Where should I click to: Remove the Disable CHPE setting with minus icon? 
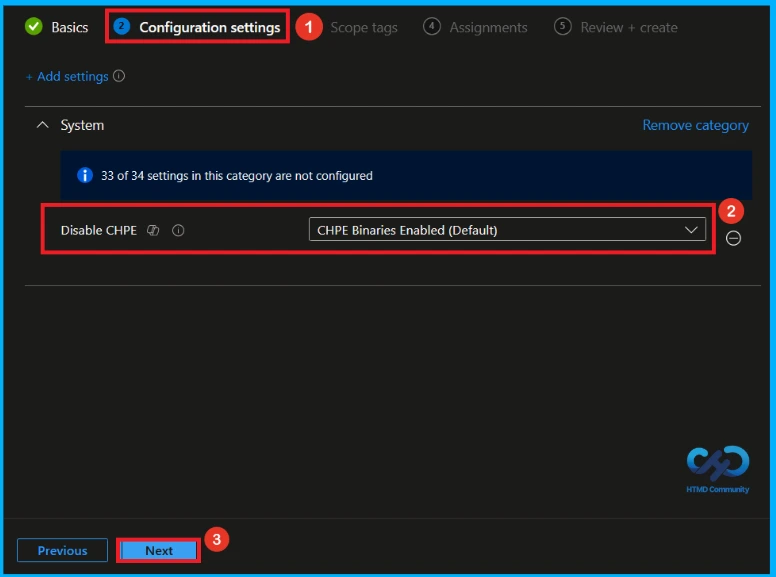[733, 239]
